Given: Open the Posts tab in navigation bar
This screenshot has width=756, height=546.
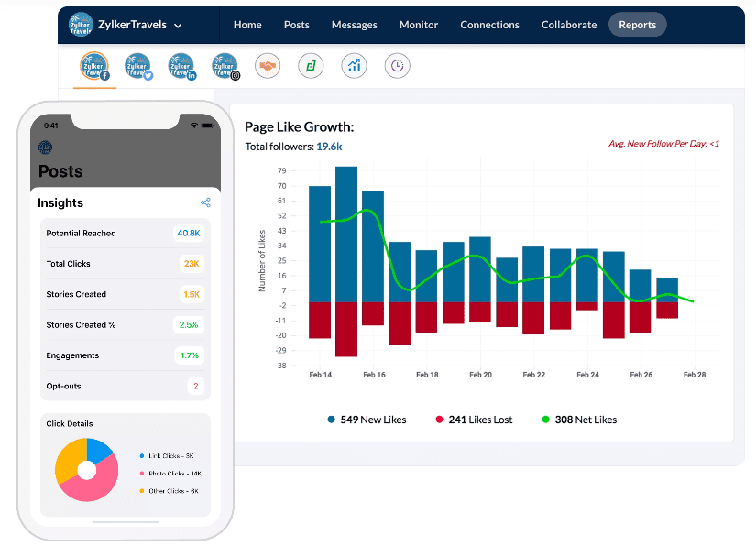Looking at the screenshot, I should tap(297, 25).
